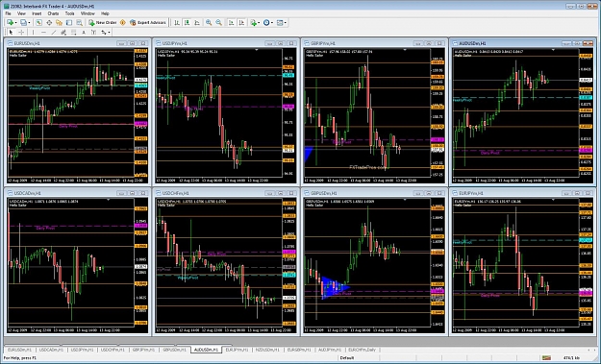Image resolution: width=601 pixels, height=364 pixels.
Task: Select the Crosshair tool
Action: coord(21,32)
